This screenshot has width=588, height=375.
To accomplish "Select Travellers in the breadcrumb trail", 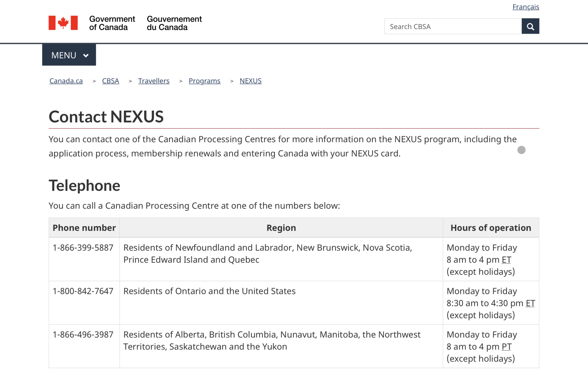I will pyautogui.click(x=154, y=81).
